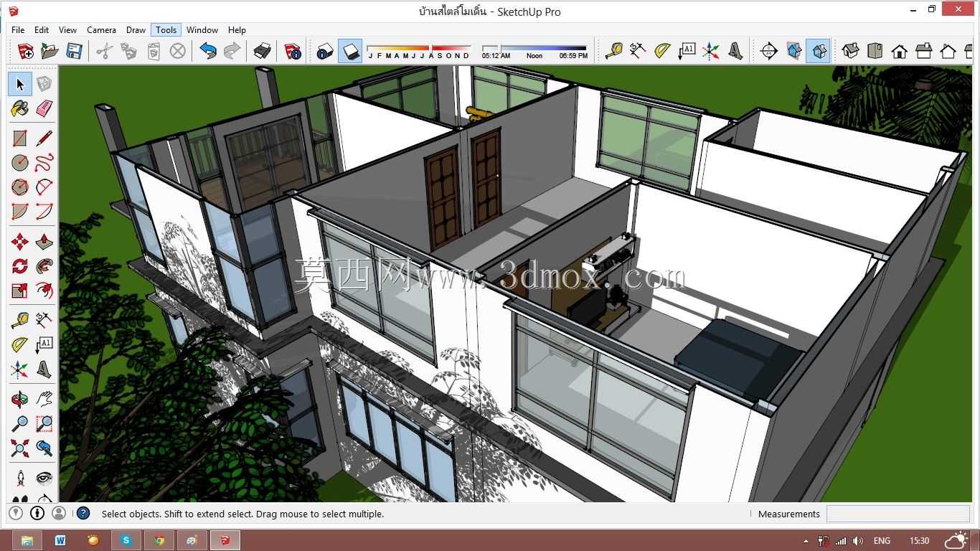This screenshot has height=551, width=980.
Task: Open Google Chrome from the taskbar
Action: pos(159,540)
